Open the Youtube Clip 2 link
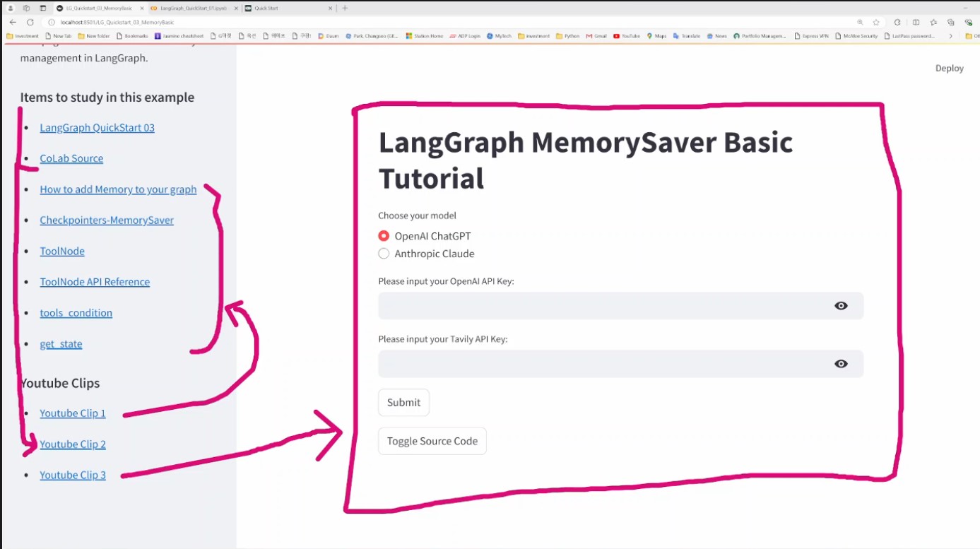This screenshot has height=549, width=980. [73, 444]
